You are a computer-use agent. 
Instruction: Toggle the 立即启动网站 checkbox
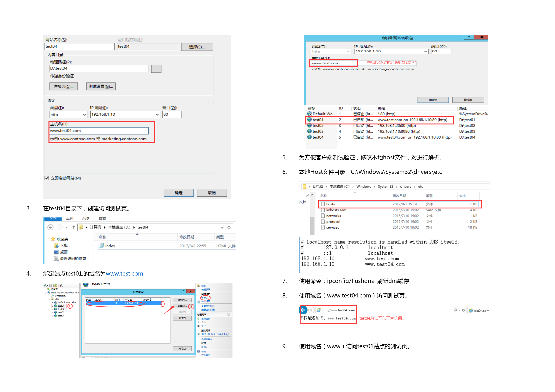[47, 178]
